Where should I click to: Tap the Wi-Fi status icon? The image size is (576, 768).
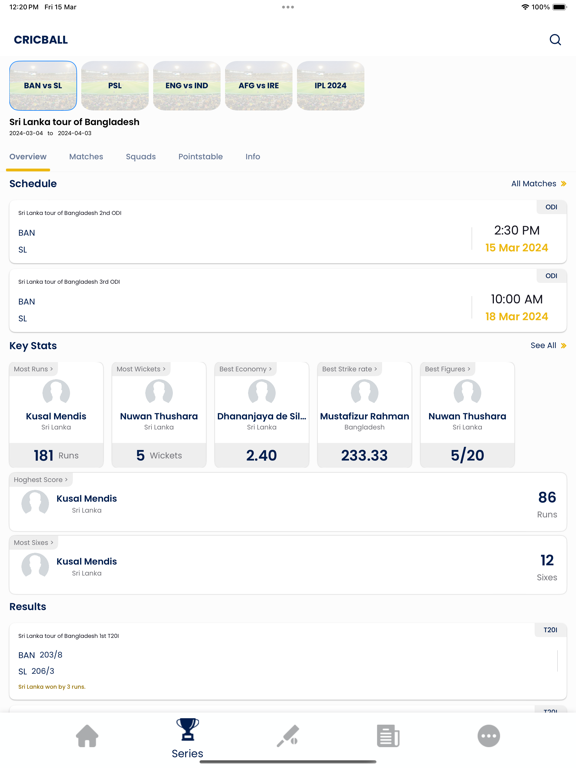[x=525, y=7]
